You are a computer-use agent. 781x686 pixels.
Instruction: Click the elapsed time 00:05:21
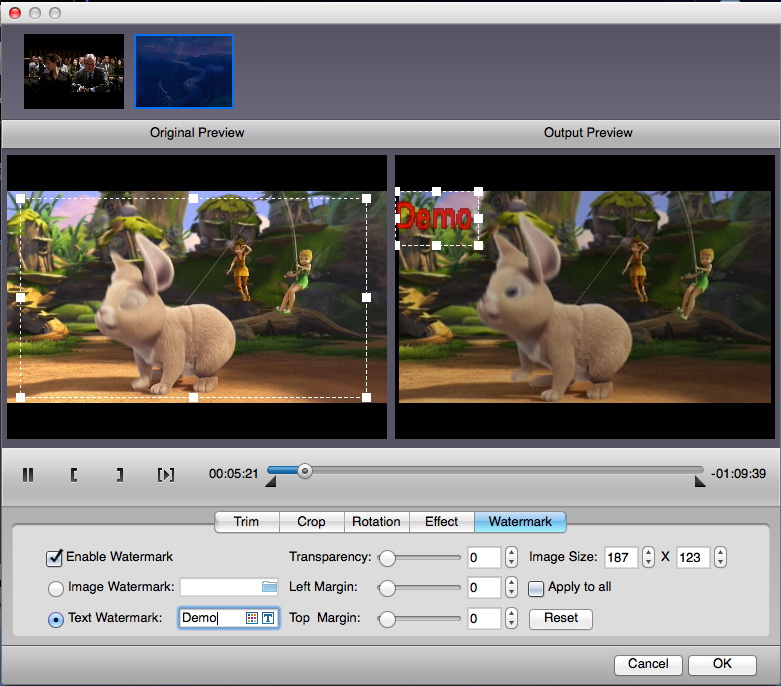233,474
